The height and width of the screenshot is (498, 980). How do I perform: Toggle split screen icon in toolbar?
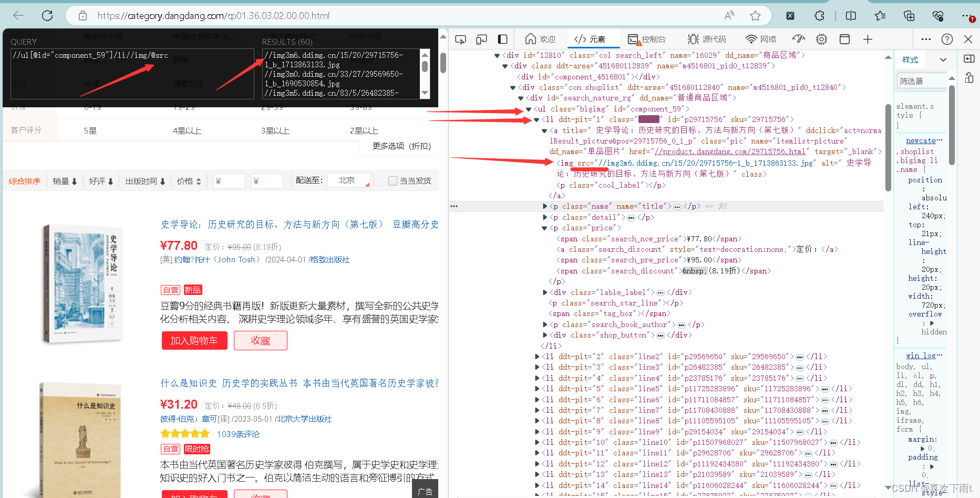851,16
